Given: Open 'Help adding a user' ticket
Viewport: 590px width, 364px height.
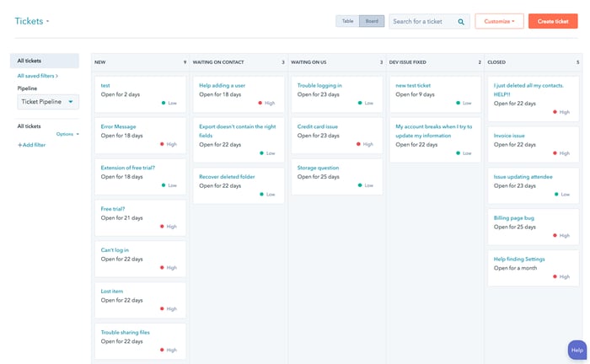Looking at the screenshot, I should [222, 86].
